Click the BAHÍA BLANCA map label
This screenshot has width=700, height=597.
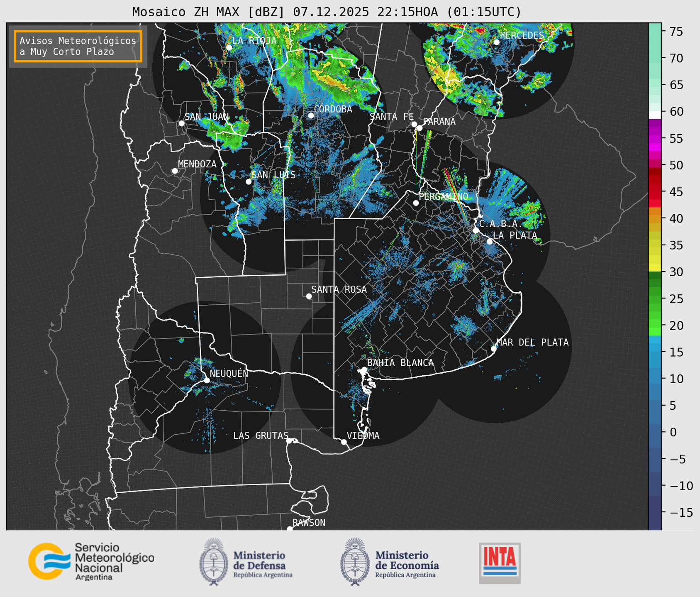(400, 363)
